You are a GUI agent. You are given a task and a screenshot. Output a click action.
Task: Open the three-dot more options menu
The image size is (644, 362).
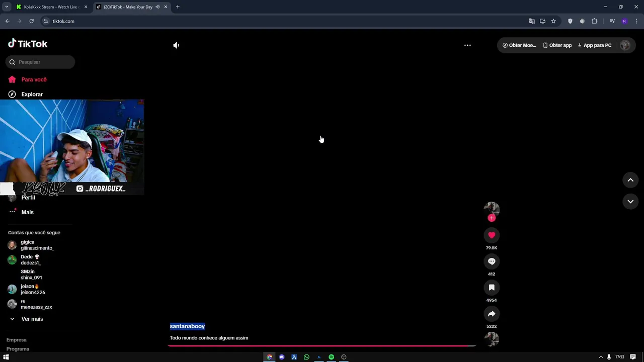[x=467, y=45]
